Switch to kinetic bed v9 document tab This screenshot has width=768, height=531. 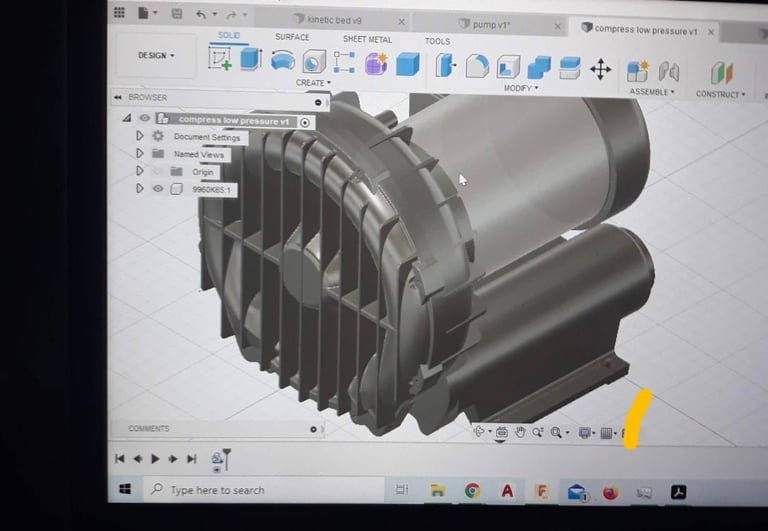[334, 20]
